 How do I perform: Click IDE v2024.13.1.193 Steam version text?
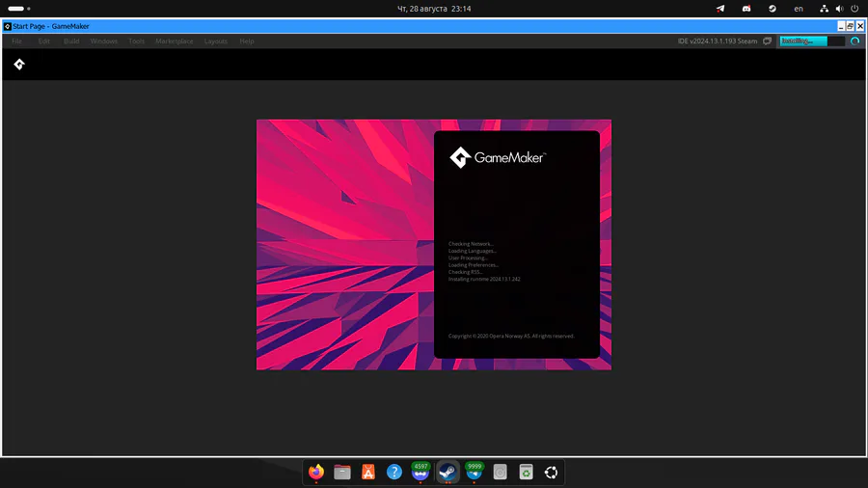tap(718, 41)
